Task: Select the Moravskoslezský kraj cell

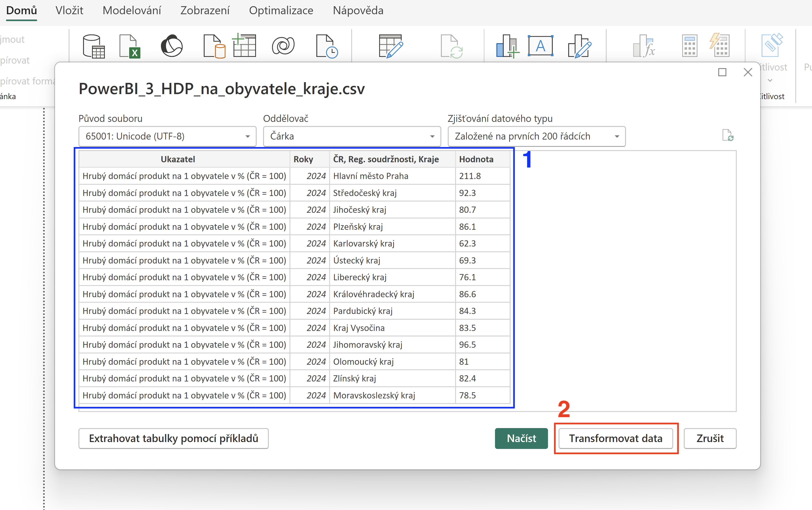Action: (x=392, y=395)
